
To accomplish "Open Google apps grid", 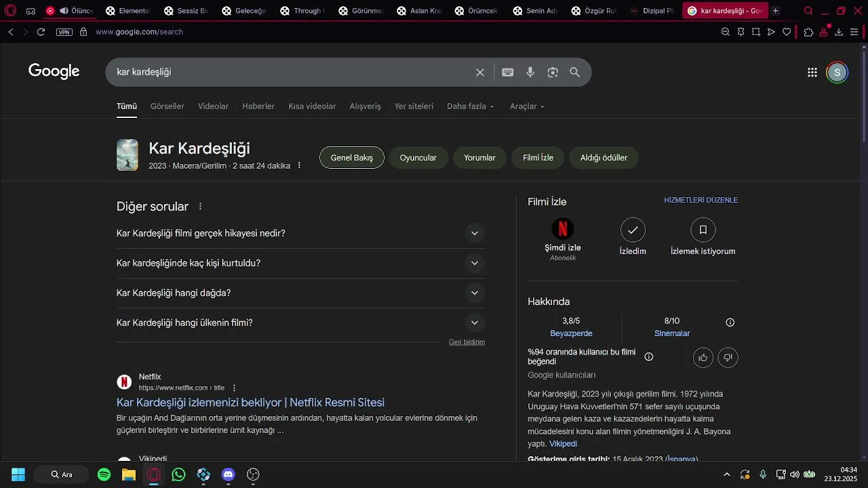I will point(812,73).
